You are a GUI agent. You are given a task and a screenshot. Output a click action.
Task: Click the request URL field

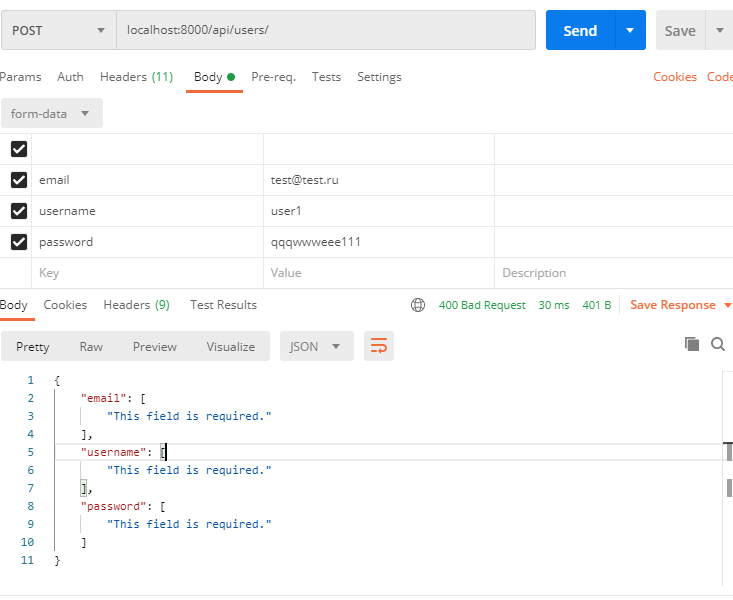click(x=326, y=30)
